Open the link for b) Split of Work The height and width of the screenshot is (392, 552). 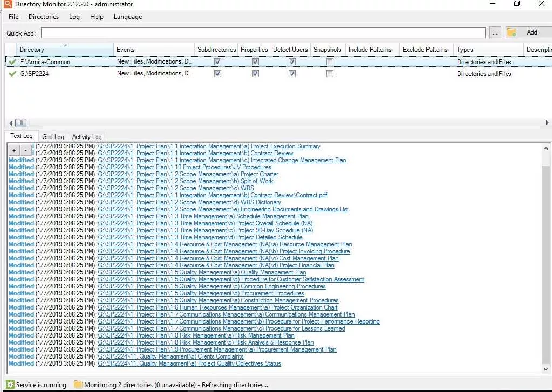coord(186,181)
